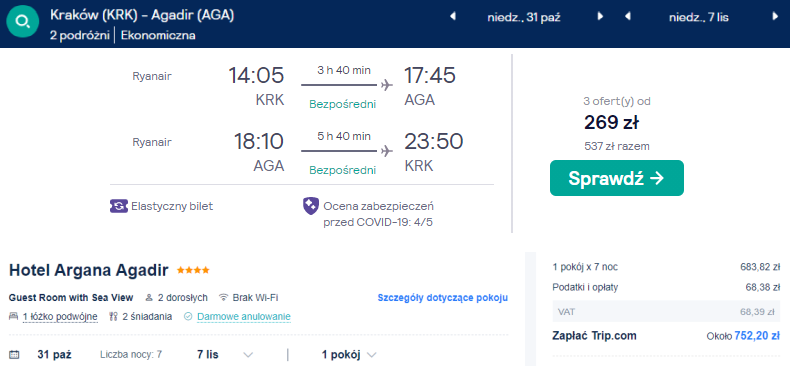Click the calendar icon beside 31 paź
The height and width of the screenshot is (367, 791).
coord(14,354)
